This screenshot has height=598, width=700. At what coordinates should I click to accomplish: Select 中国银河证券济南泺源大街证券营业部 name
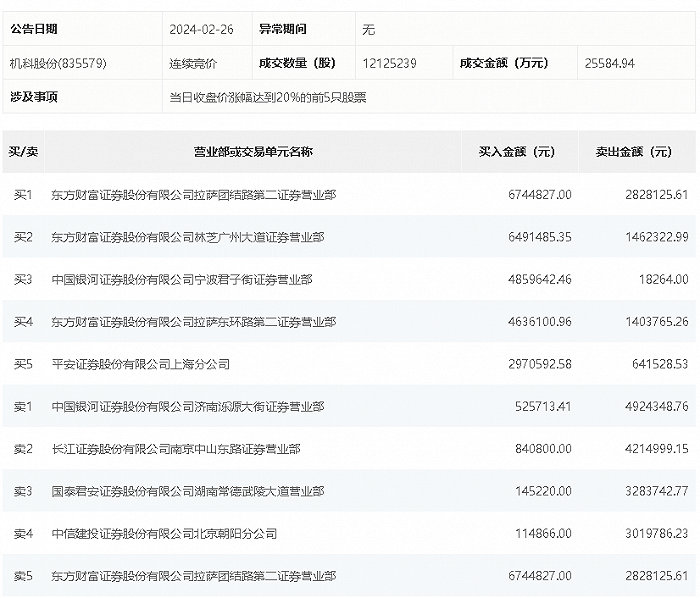tap(188, 407)
